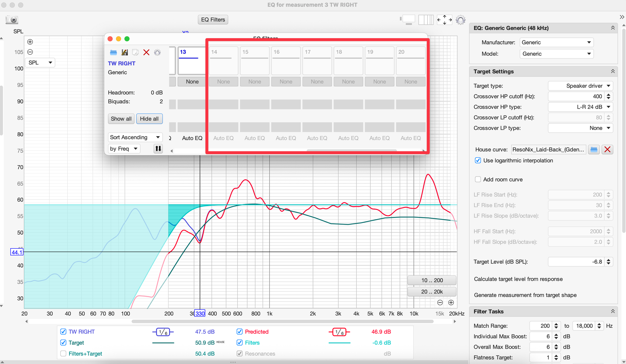Click the Target Level input field
Viewport: 626px width, 364px height.
coord(576,262)
